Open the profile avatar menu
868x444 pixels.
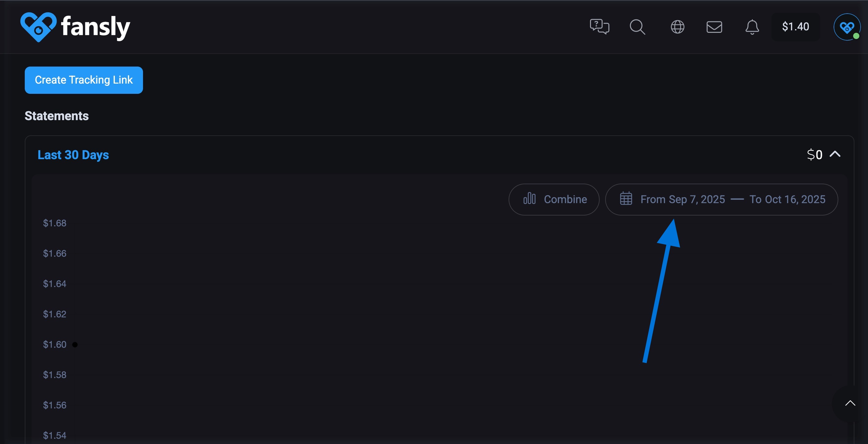[846, 27]
